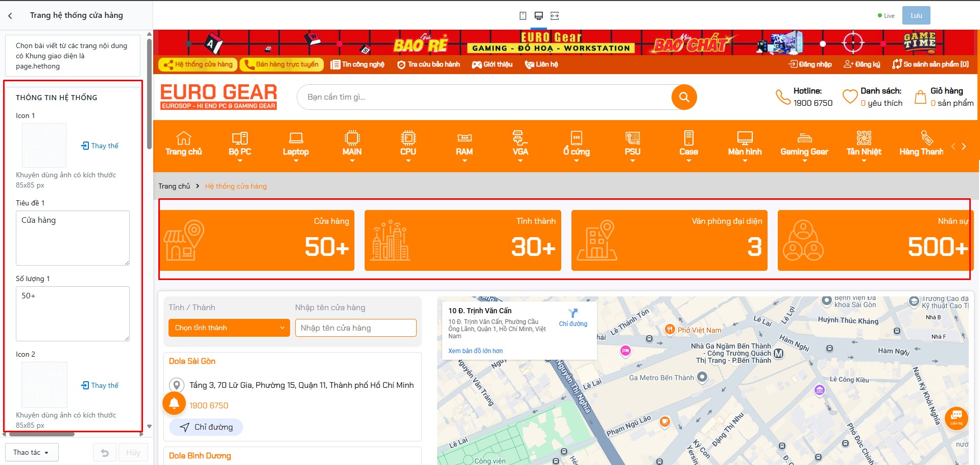The width and height of the screenshot is (980, 465).
Task: Open Tra cứu bảo hành menu item
Action: tap(428, 64)
